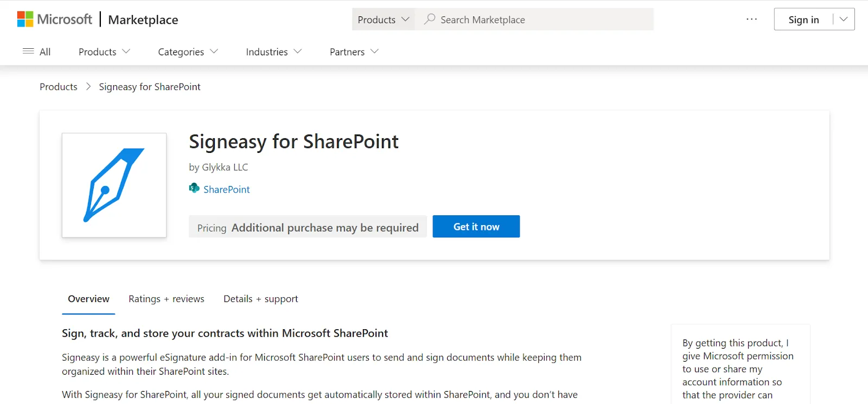Image resolution: width=868 pixels, height=404 pixels.
Task: Open the All hamburger menu
Action: point(37,52)
